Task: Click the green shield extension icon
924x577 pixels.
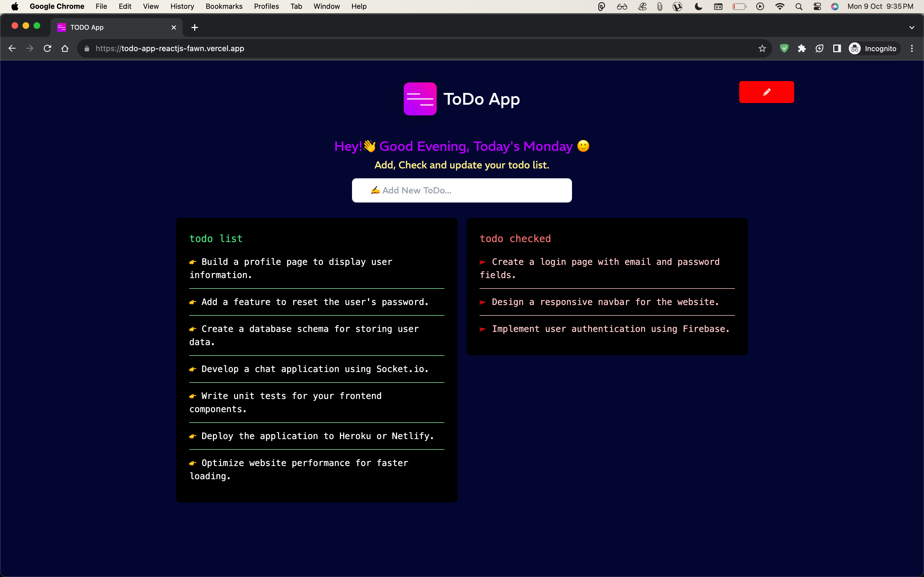Action: pyautogui.click(x=784, y=48)
